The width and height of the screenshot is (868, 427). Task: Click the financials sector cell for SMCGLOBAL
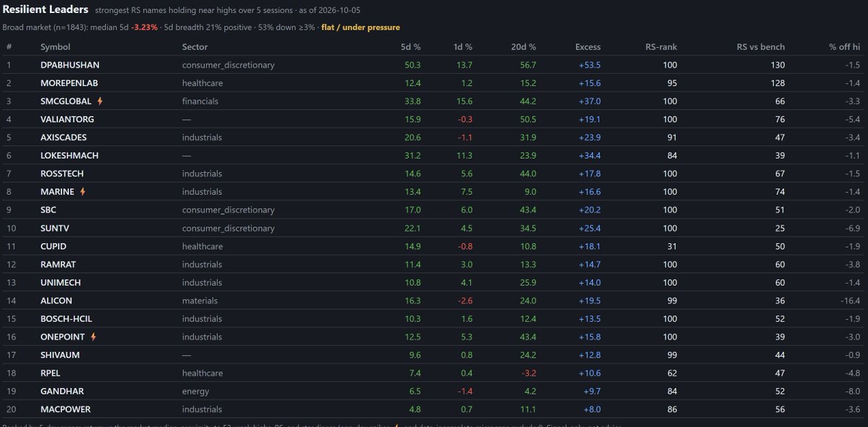pyautogui.click(x=200, y=101)
